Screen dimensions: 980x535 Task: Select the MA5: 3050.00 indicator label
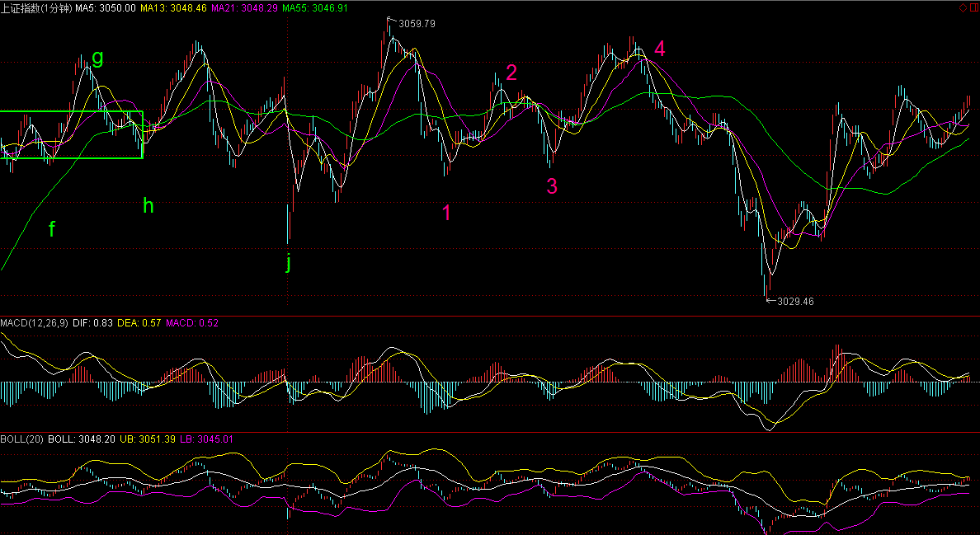pos(106,8)
